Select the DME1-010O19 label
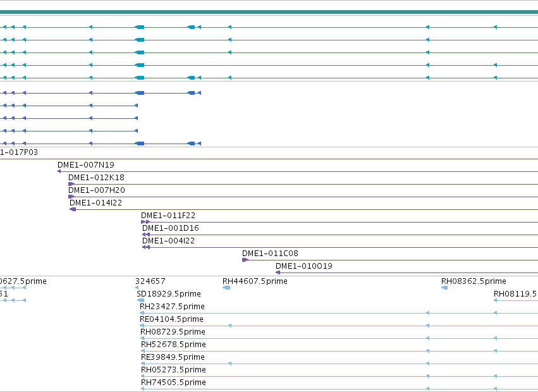Screen dimensions: 538x392 pyautogui.click(x=304, y=266)
